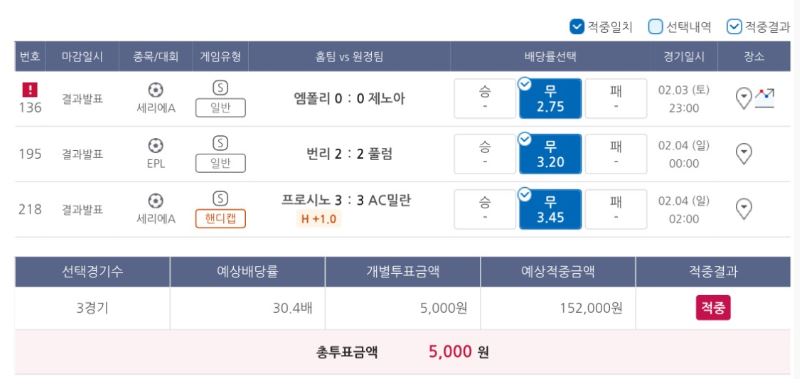Expand the location pin for the Frosinone vs AC Milan match
The image size is (800, 391).
(x=743, y=209)
